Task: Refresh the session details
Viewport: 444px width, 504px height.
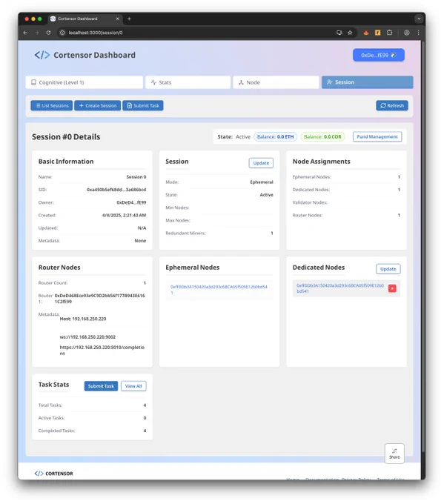Action: (x=392, y=105)
